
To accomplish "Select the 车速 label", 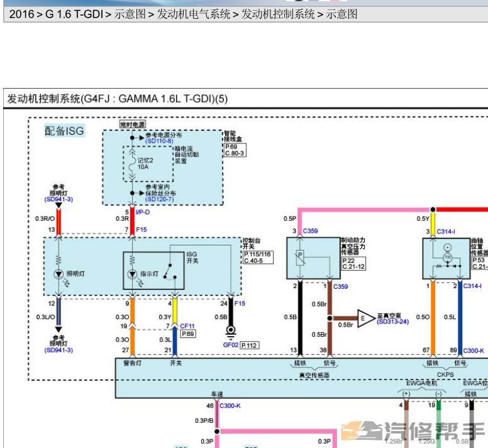I will (x=217, y=394).
